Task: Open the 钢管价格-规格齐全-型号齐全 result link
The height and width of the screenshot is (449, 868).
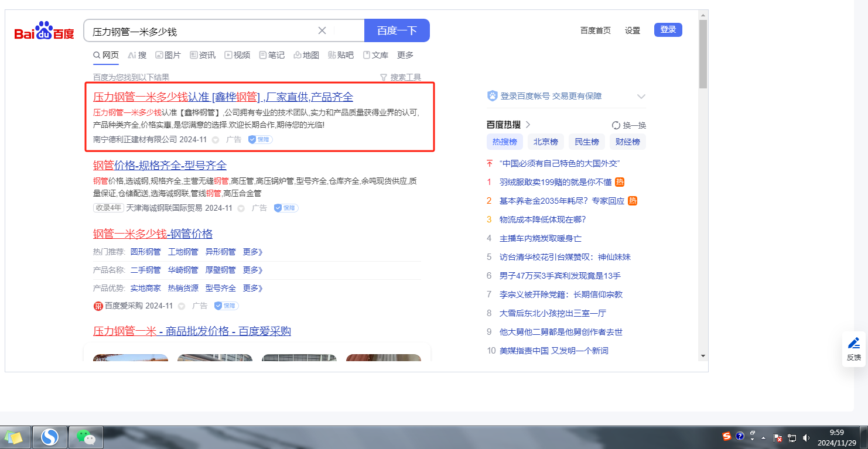Action: coord(160,166)
